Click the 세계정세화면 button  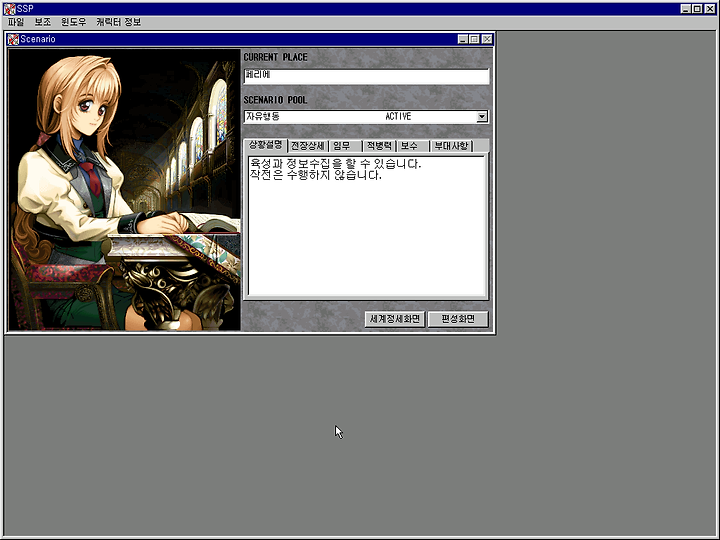[x=395, y=319]
